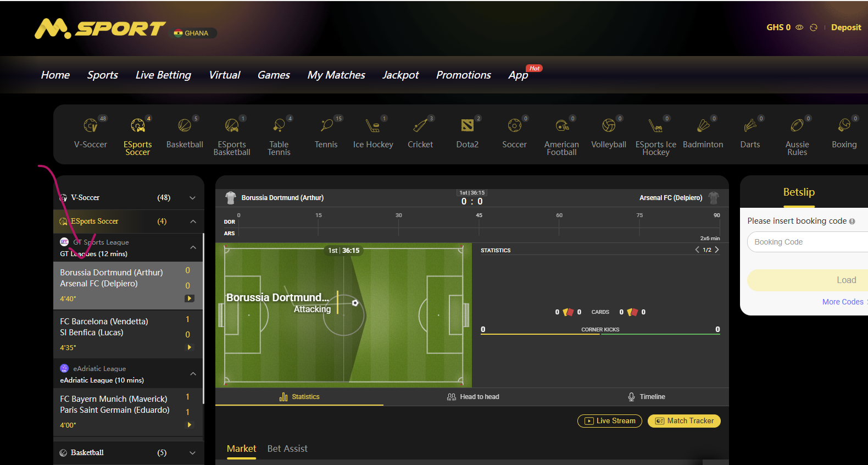
Task: Open the More Codes link
Action: (x=843, y=302)
